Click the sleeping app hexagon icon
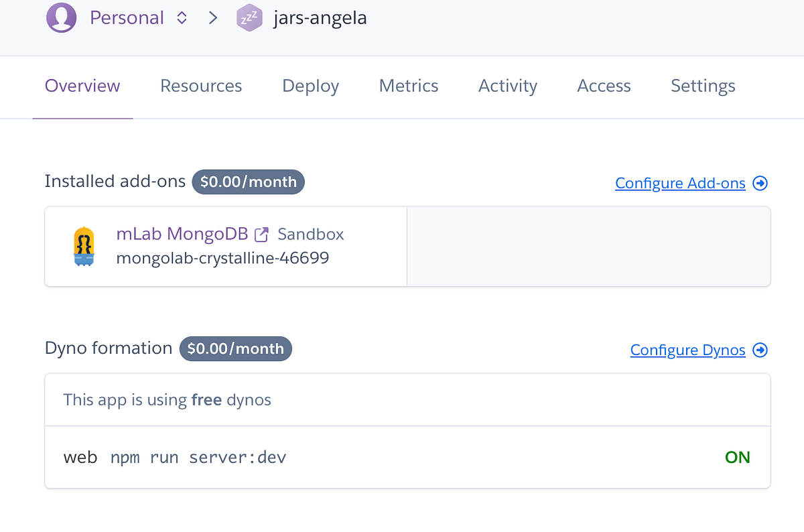Screen dimensions: 804x532 pyautogui.click(x=249, y=19)
